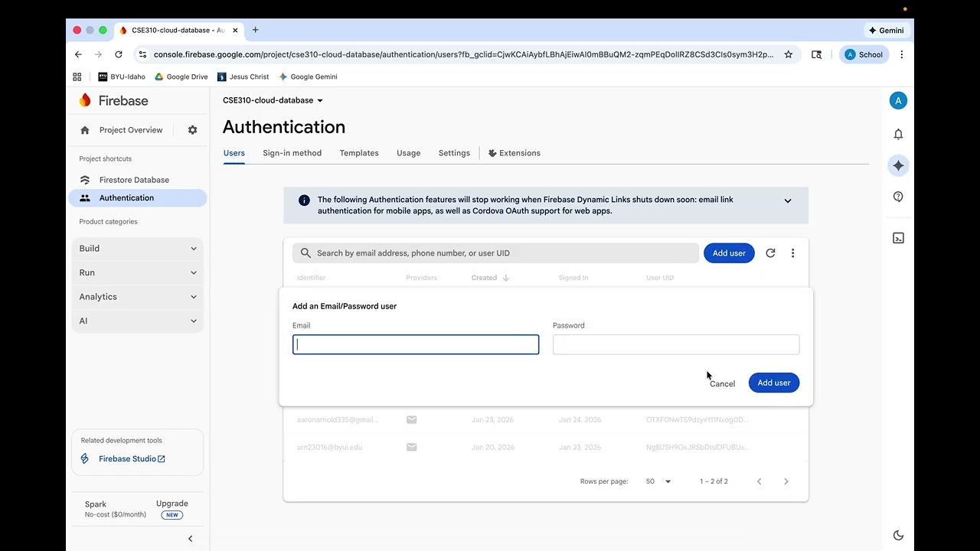980x551 pixels.
Task: Click Add user button beside search bar
Action: [x=729, y=253]
